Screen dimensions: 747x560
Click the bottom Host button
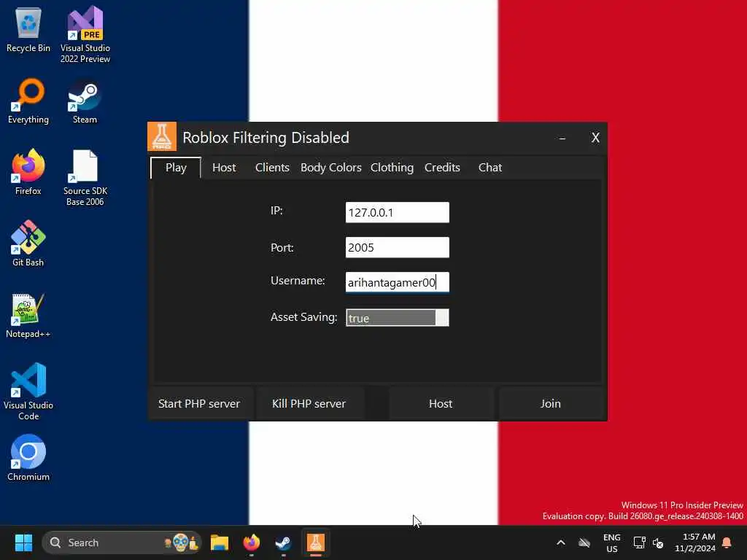(441, 404)
